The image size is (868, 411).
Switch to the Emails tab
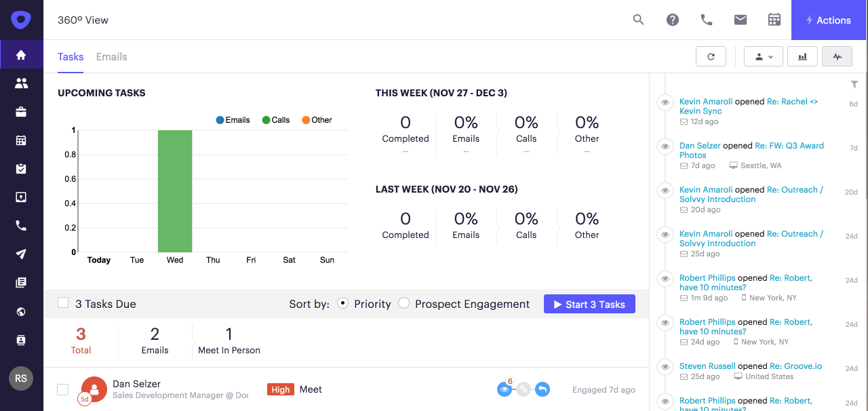coord(111,57)
